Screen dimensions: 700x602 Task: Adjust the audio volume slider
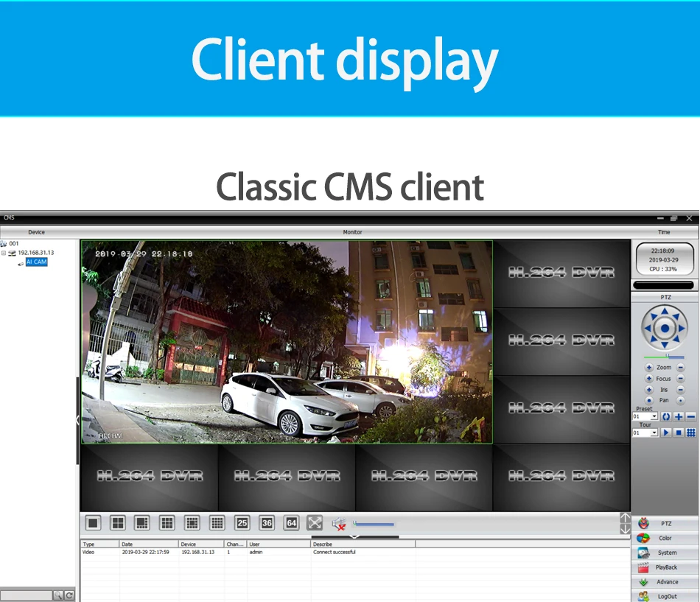[374, 523]
